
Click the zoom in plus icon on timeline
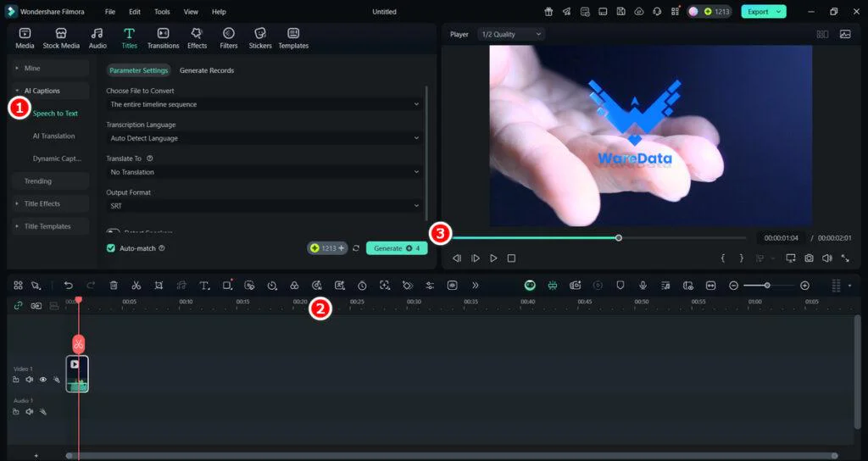click(805, 286)
